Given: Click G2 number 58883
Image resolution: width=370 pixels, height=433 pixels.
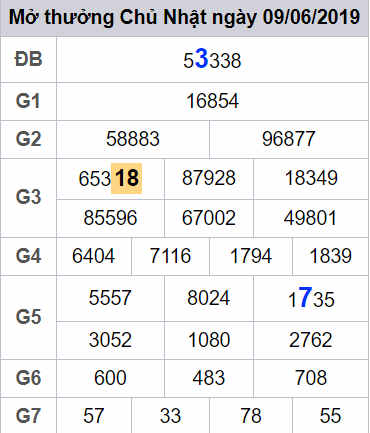Looking at the screenshot, I should 133,139.
